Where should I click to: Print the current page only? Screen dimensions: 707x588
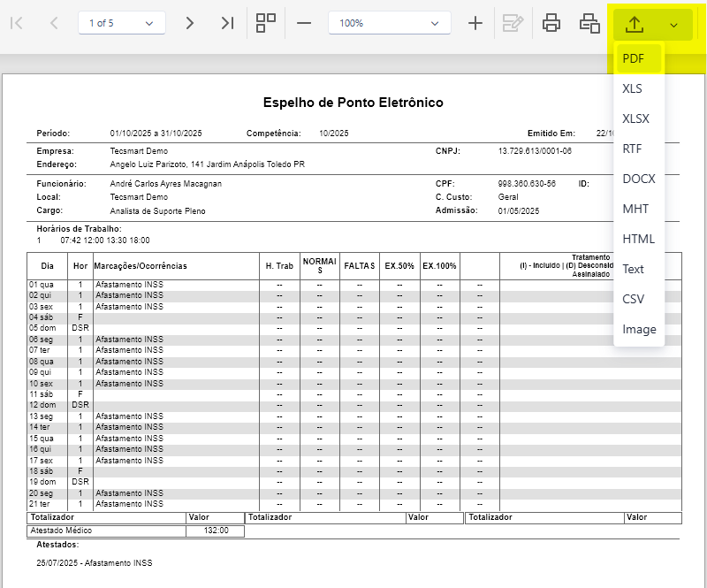click(x=589, y=23)
